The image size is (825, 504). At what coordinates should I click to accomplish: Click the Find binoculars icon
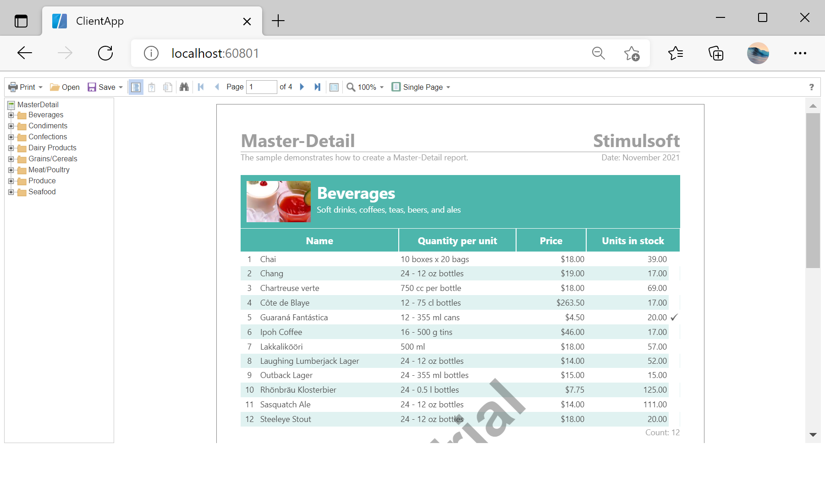click(184, 87)
